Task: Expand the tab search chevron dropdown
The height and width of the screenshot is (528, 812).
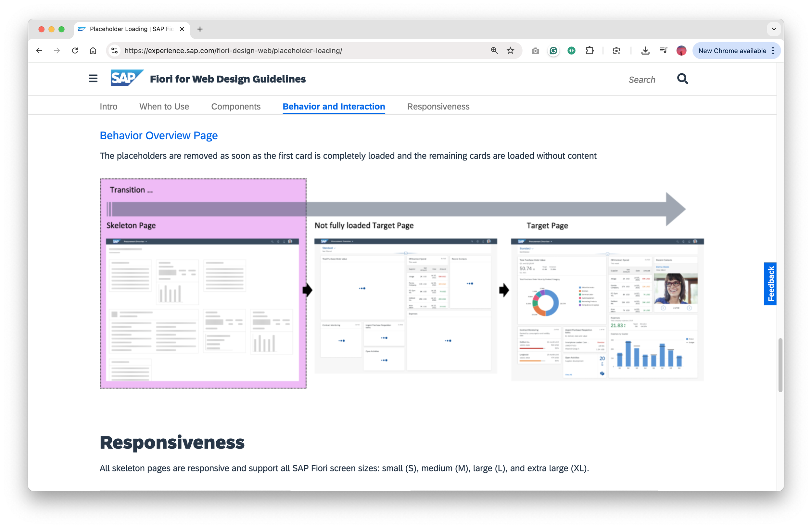Action: point(774,29)
